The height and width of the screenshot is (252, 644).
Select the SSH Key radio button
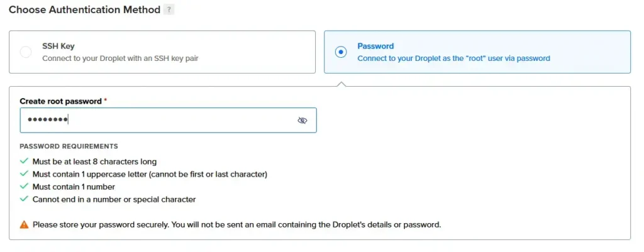pyautogui.click(x=26, y=52)
